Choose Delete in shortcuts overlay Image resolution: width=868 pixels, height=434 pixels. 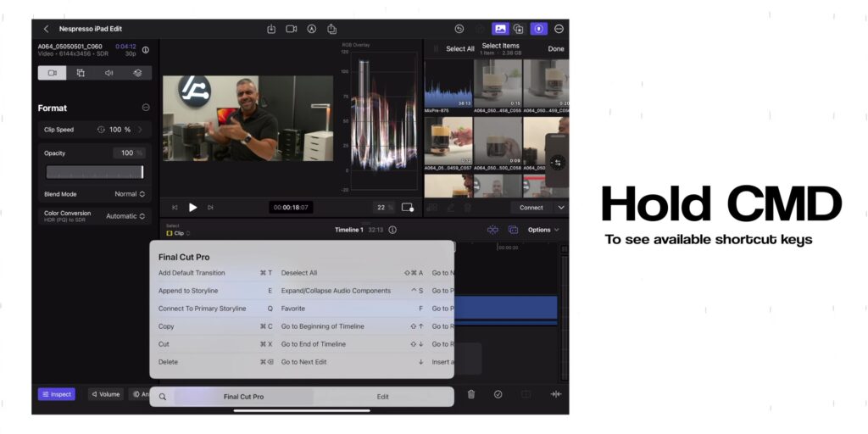[215, 361]
